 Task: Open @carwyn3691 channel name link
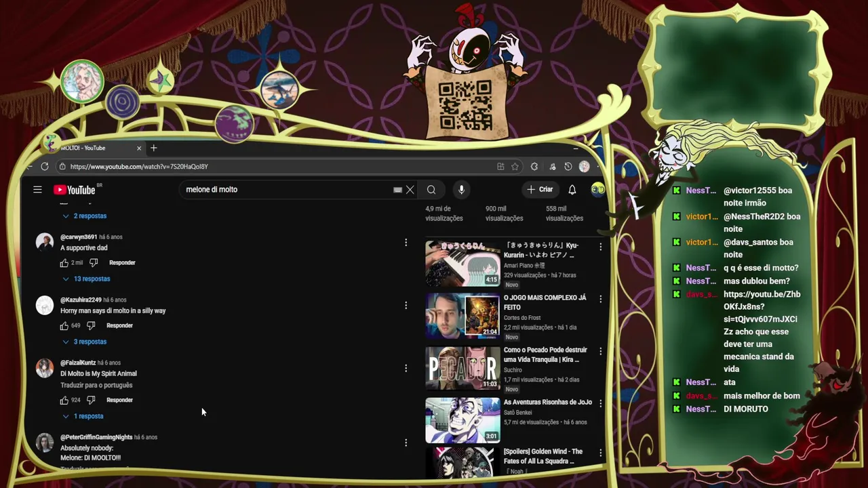coord(79,237)
